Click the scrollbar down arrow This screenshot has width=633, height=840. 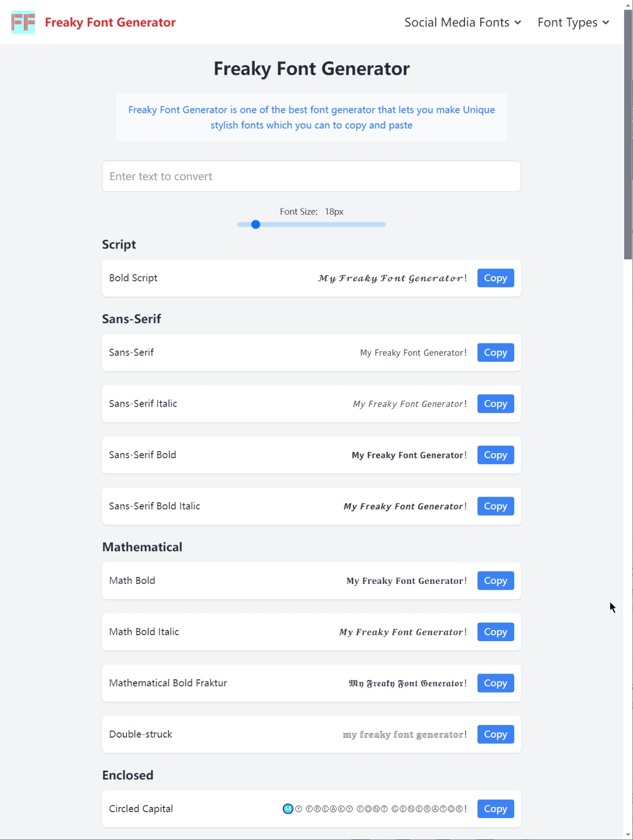628,835
